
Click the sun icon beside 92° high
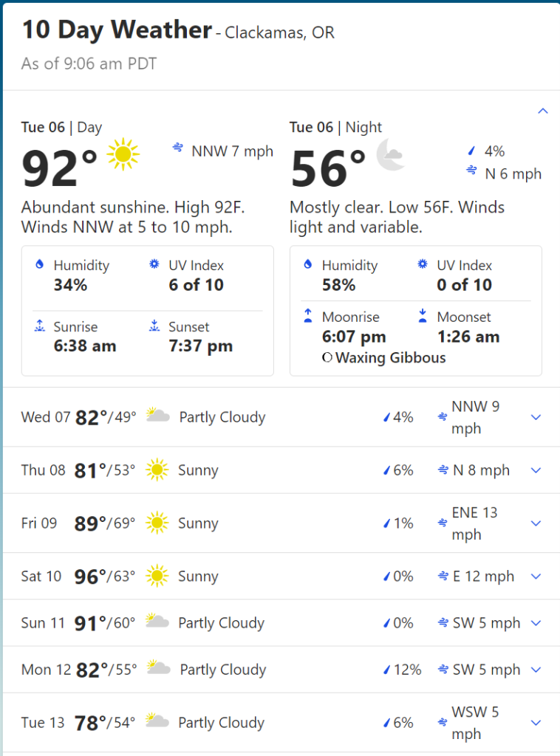pyautogui.click(x=123, y=154)
